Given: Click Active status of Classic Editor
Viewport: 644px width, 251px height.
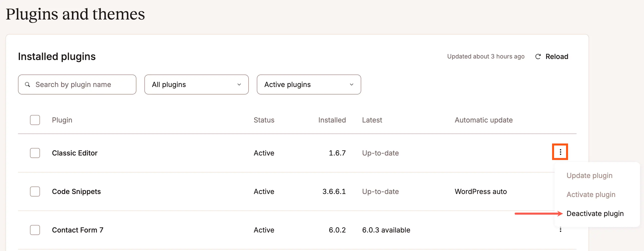Looking at the screenshot, I should click(264, 153).
